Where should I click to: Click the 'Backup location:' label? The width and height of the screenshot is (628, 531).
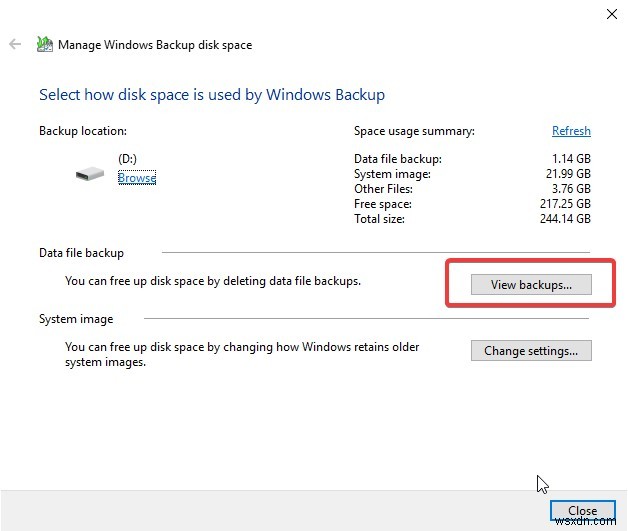click(83, 131)
